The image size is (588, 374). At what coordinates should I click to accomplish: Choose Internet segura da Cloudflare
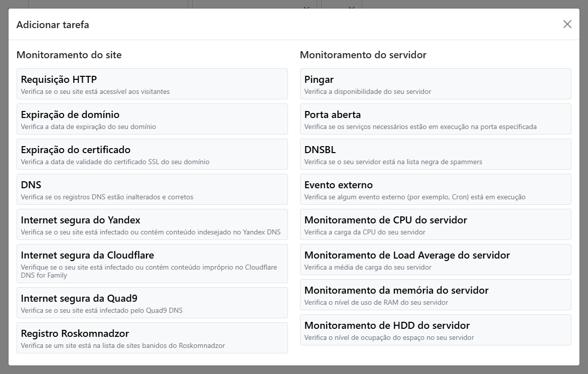(x=152, y=264)
